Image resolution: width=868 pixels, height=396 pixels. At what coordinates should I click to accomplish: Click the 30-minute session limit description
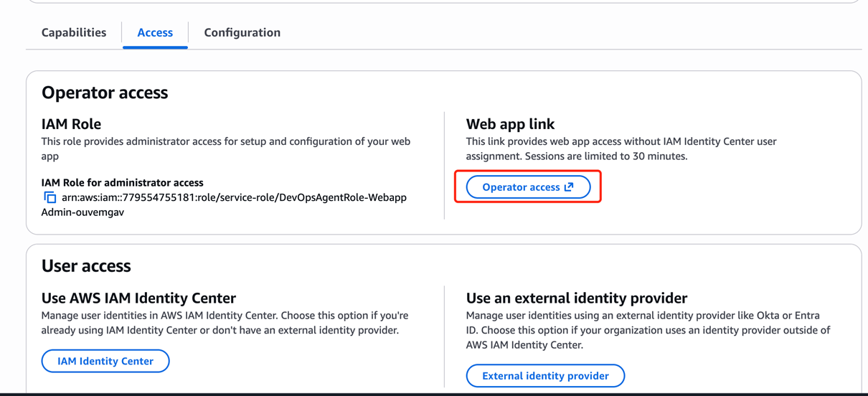tap(621, 148)
